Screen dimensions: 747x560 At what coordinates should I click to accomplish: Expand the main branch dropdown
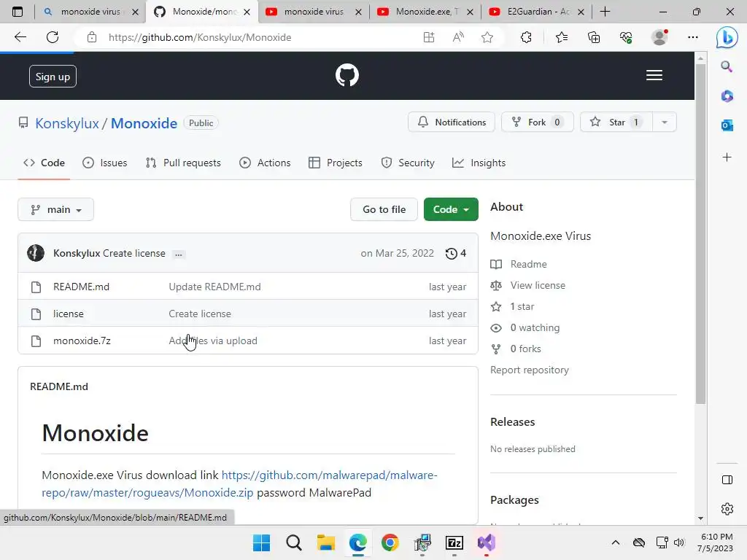55,209
